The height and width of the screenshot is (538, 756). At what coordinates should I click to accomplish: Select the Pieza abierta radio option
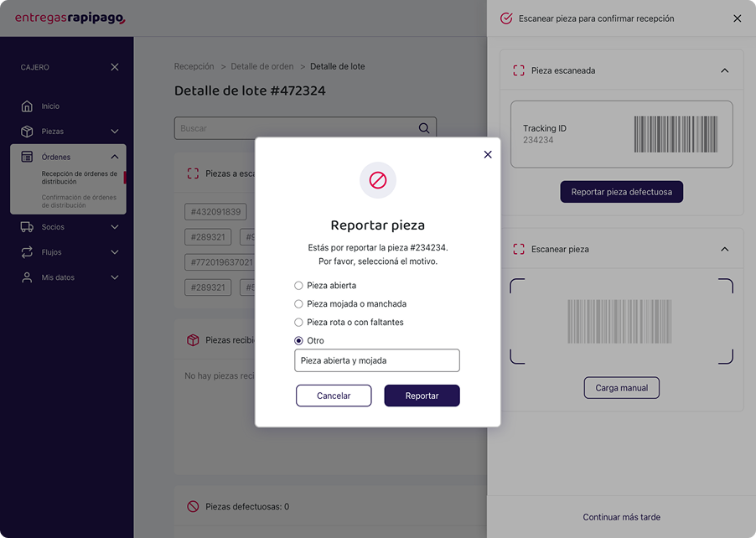click(x=298, y=286)
